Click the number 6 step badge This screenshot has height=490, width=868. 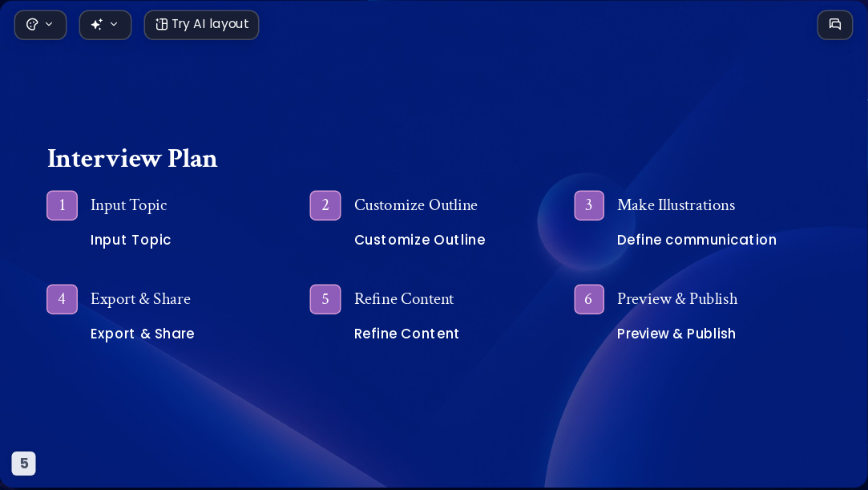[589, 299]
